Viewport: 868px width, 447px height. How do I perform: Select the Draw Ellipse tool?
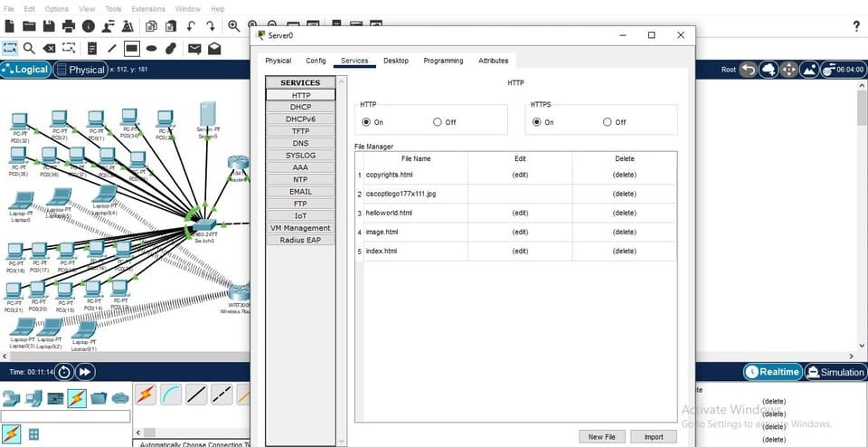pos(151,48)
